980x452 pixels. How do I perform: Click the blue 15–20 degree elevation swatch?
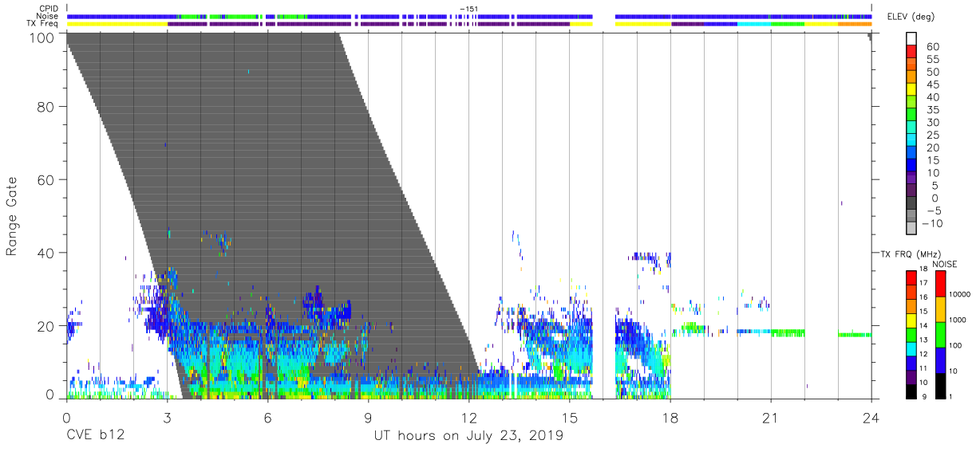(x=912, y=154)
